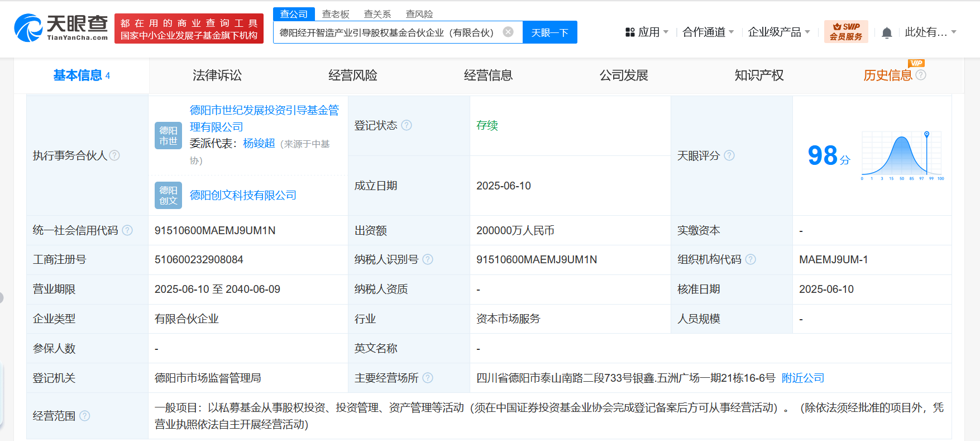Expand the 合作通道 dropdown

(x=707, y=32)
